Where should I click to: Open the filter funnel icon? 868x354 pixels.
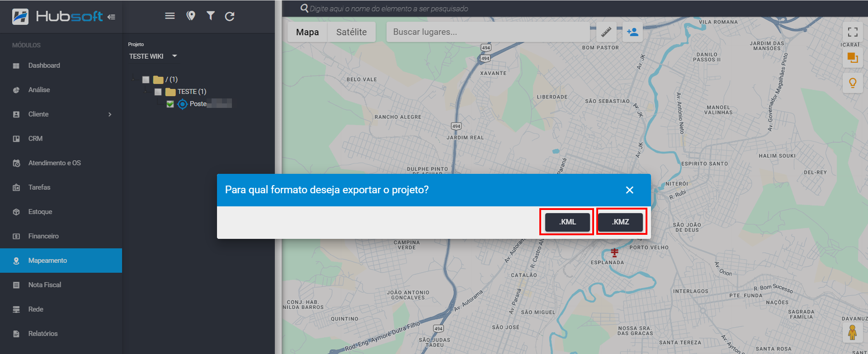[x=211, y=16]
